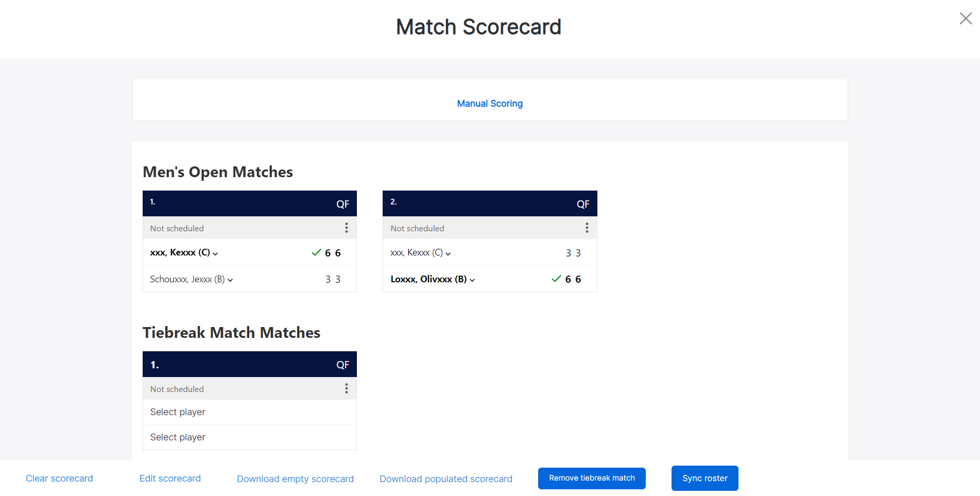980x496 pixels.
Task: Click the 6 6 score in match 1
Action: (x=333, y=253)
